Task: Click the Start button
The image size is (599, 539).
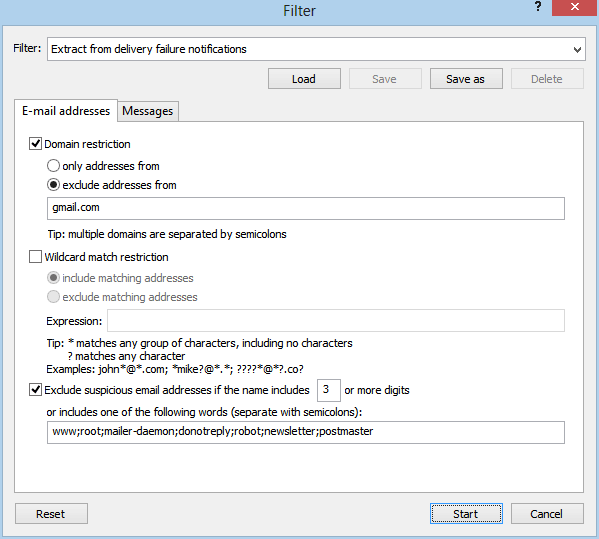Action: [x=466, y=514]
